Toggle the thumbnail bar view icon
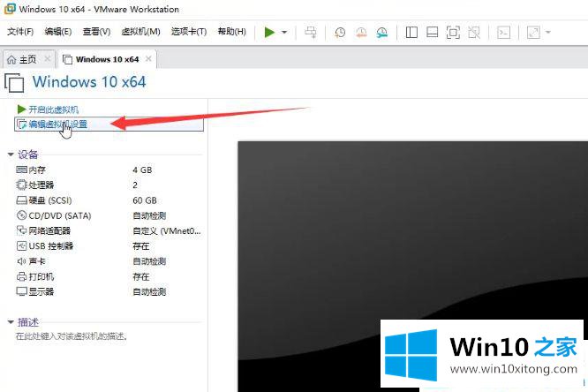The image size is (588, 392). click(432, 33)
